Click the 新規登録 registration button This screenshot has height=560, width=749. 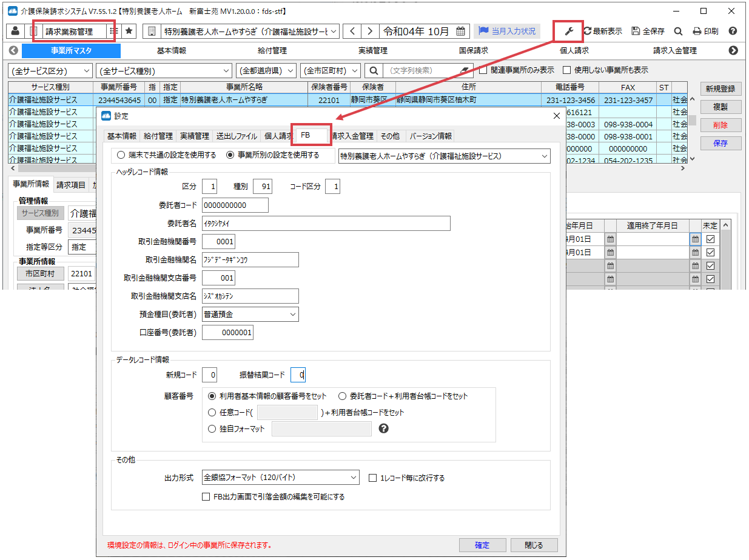(x=721, y=88)
